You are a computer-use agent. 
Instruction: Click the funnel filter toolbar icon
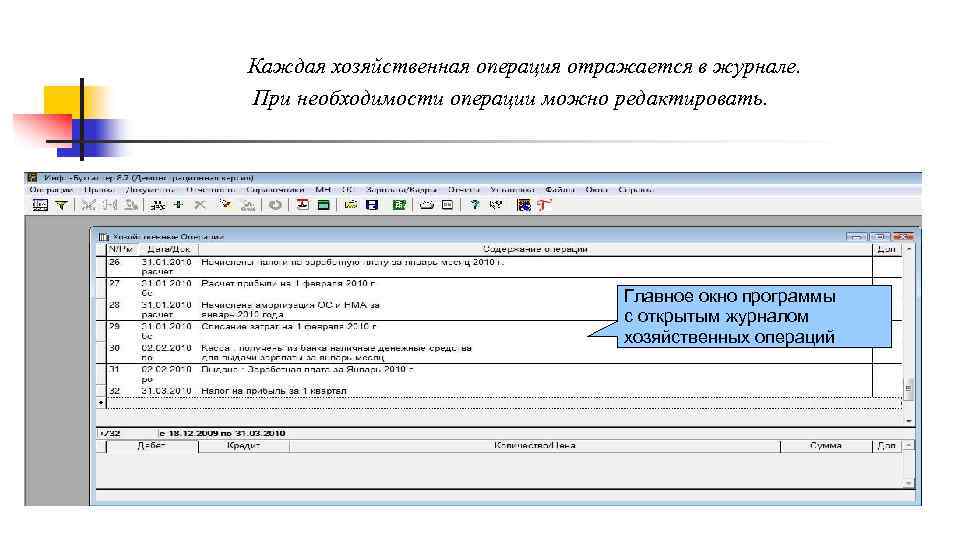(61, 205)
